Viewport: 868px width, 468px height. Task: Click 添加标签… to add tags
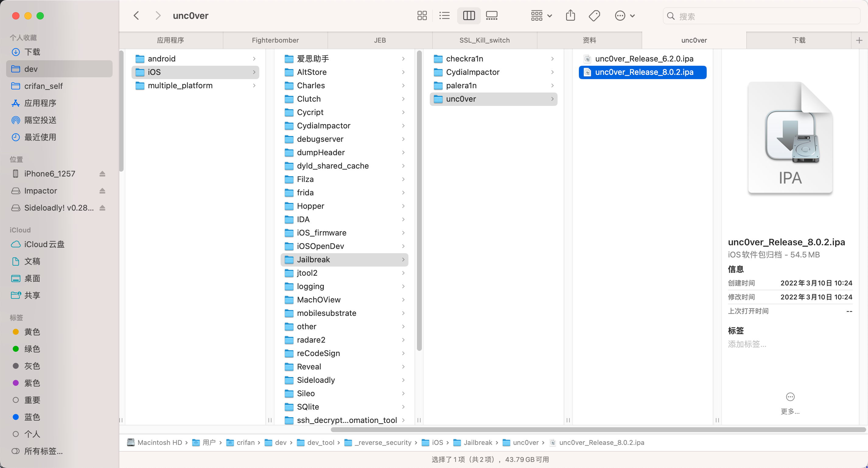click(747, 344)
